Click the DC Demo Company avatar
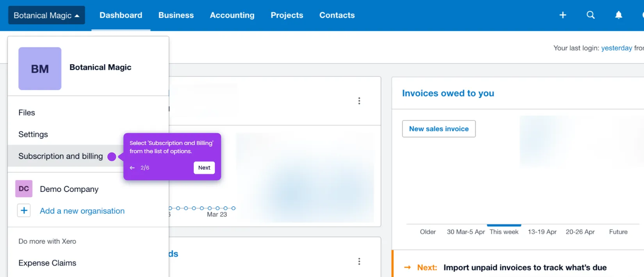 click(24, 189)
